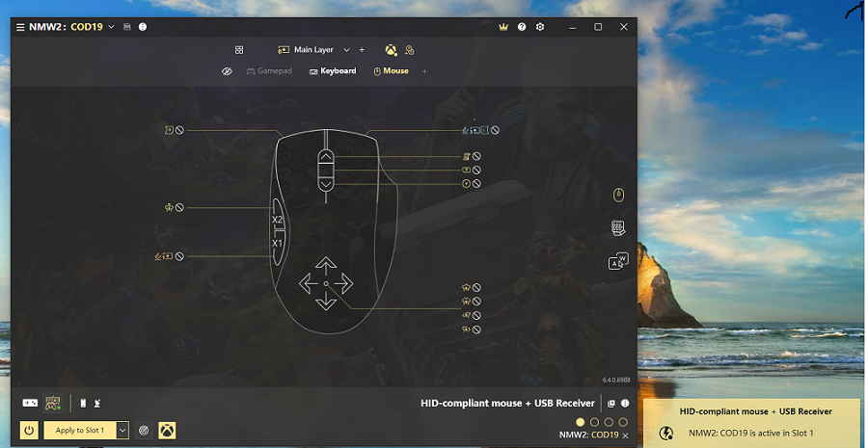Click the save config floppy icon
This screenshot has height=448, width=868.
click(127, 27)
